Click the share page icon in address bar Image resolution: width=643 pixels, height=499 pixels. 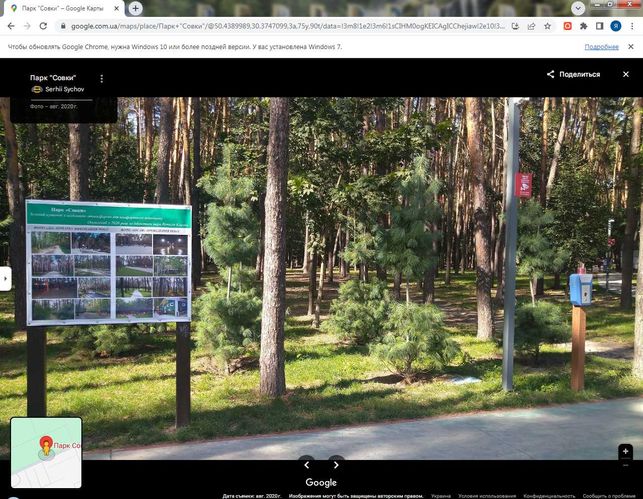point(531,26)
